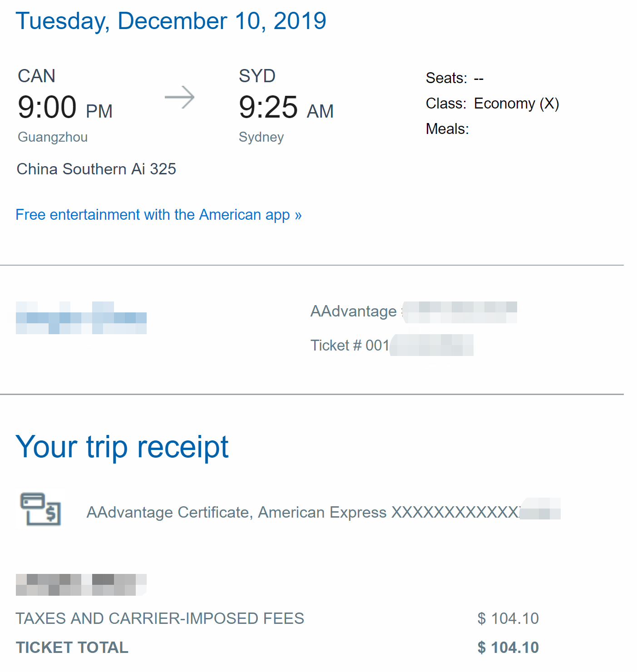Select the SYD arrival airport code
Image resolution: width=637 pixels, height=672 pixels.
coord(257,76)
